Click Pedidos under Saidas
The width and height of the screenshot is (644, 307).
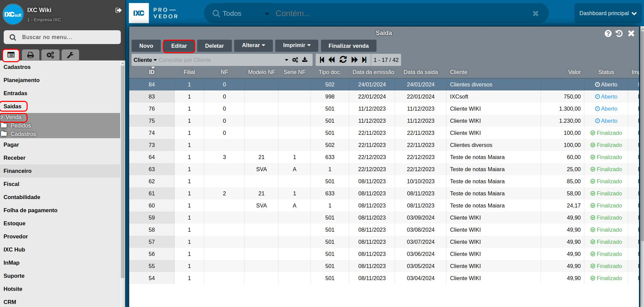21,125
